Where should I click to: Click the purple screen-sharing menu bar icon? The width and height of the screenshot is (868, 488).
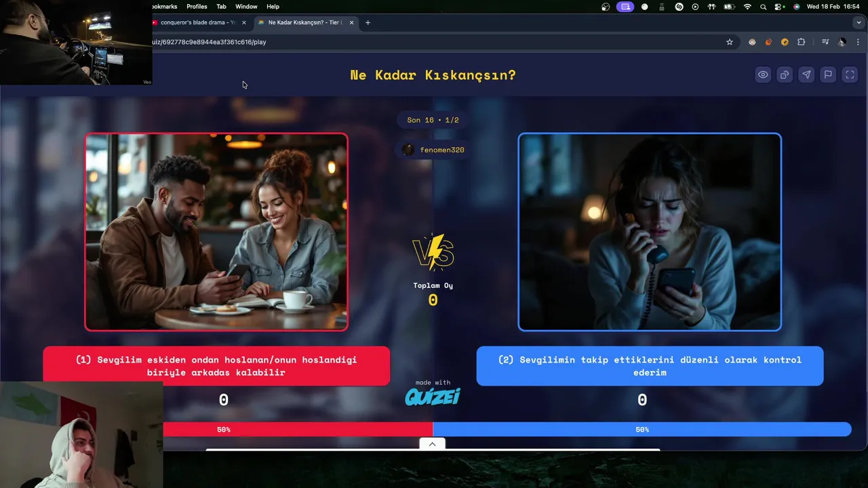(625, 7)
